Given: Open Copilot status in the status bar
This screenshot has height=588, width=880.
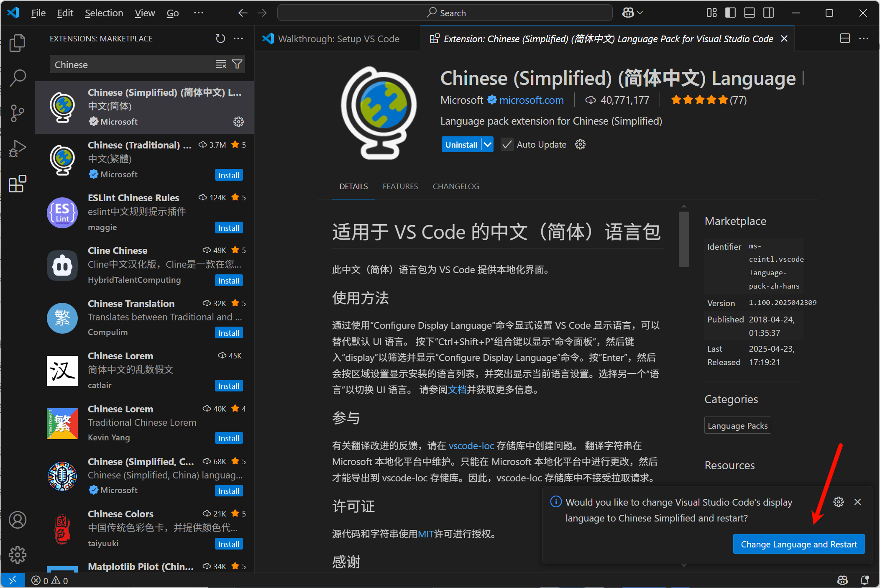Looking at the screenshot, I should [x=842, y=580].
